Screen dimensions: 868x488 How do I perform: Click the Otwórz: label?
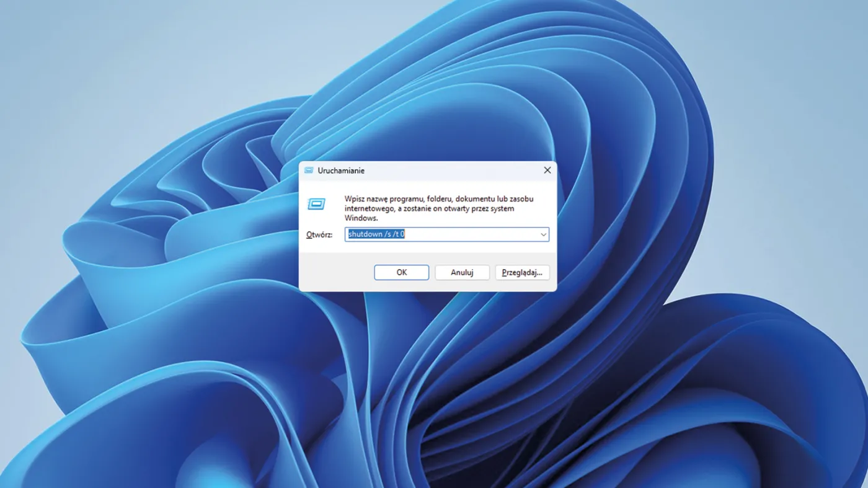point(319,235)
